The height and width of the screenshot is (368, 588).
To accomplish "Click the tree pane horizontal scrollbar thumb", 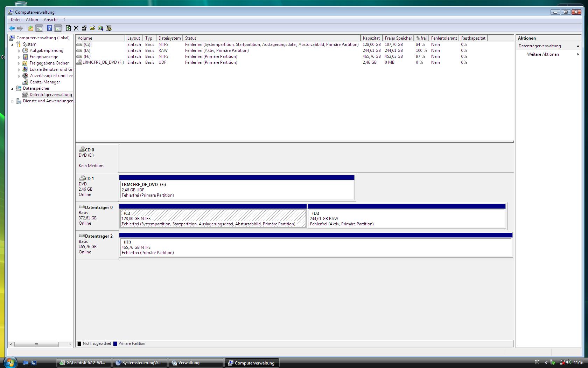I will pos(36,344).
